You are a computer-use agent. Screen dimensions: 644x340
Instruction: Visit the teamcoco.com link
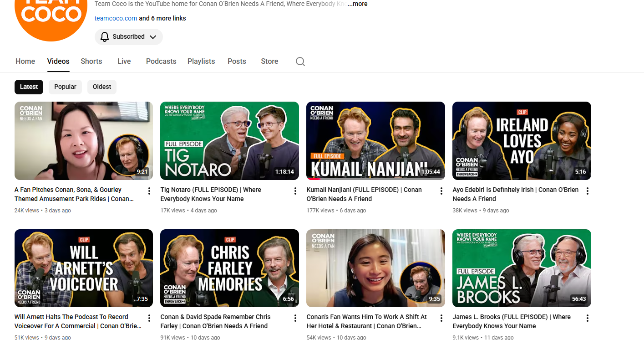116,19
